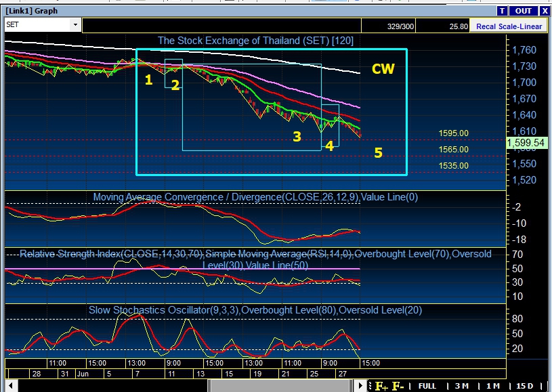Click the OUT button in title bar
The height and width of the screenshot is (392, 552).
pos(523,11)
